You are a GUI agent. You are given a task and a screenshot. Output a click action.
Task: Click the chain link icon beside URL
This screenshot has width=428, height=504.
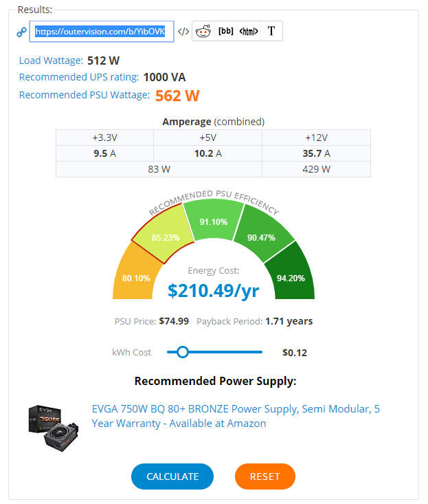click(x=21, y=32)
